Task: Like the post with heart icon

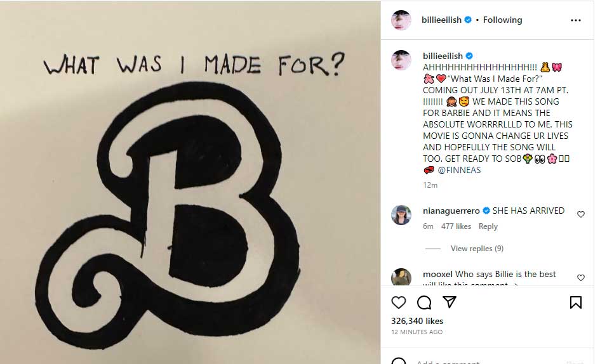Action: 399,302
